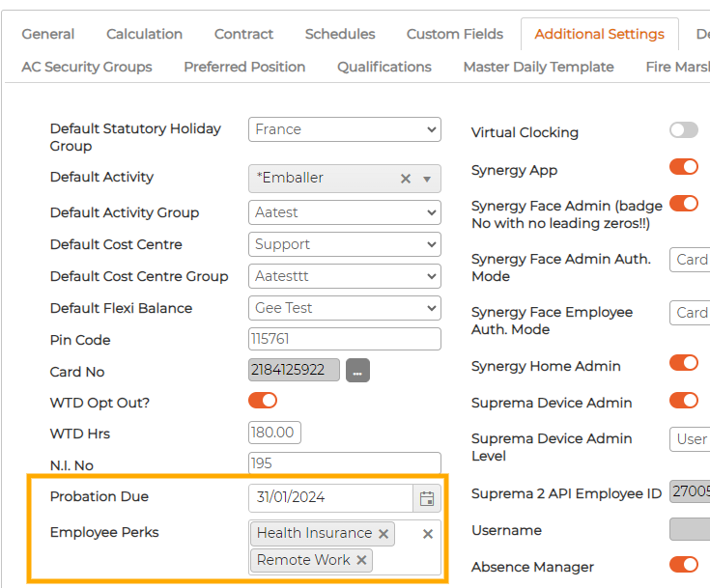Image resolution: width=710 pixels, height=588 pixels.
Task: Enable the Virtual Clocking toggle
Action: 683,130
